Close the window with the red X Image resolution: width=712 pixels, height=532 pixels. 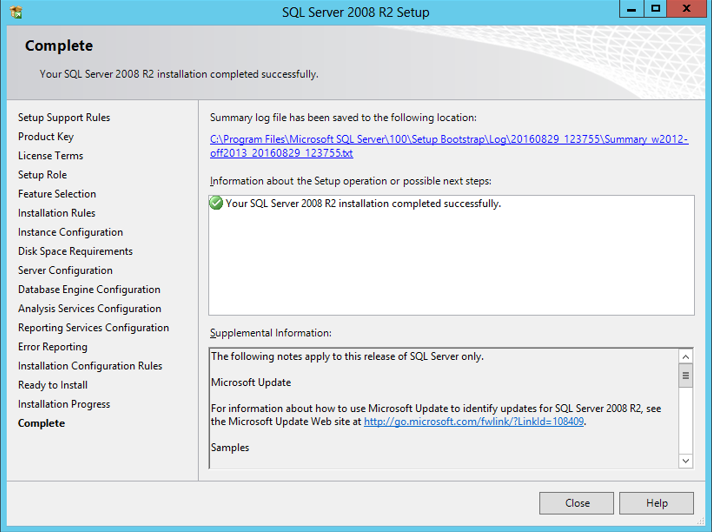point(687,9)
